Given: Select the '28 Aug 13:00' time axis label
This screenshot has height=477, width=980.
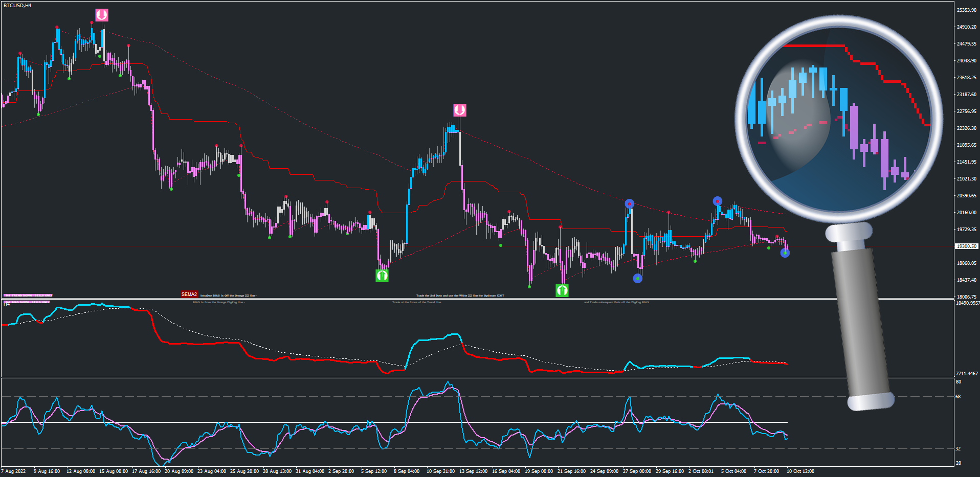Looking at the screenshot, I should (x=277, y=471).
